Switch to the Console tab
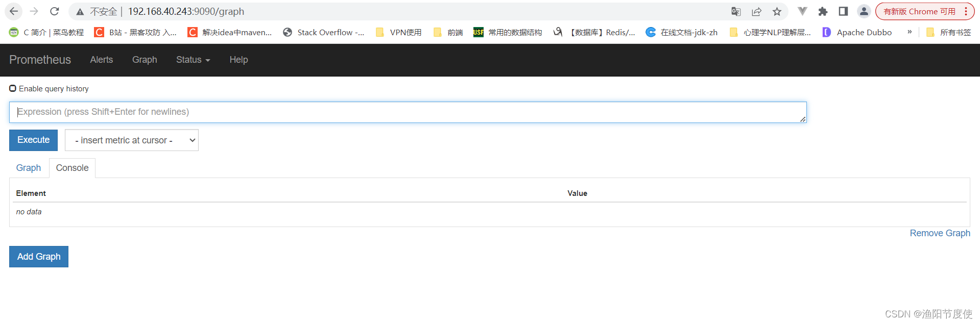The height and width of the screenshot is (324, 980). tap(72, 168)
